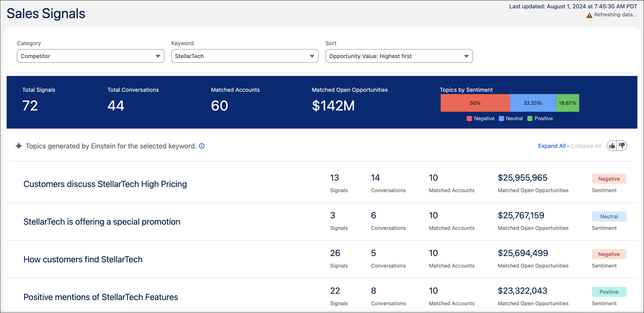Viewport: 644px width, 313px height.
Task: Open the Category dropdown showing Competitor
Action: [x=91, y=56]
